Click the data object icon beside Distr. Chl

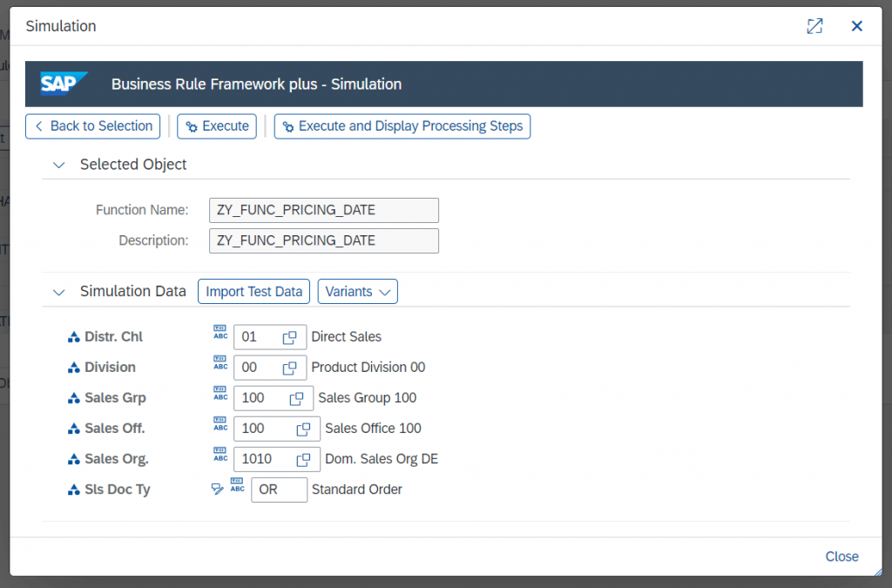(73, 337)
